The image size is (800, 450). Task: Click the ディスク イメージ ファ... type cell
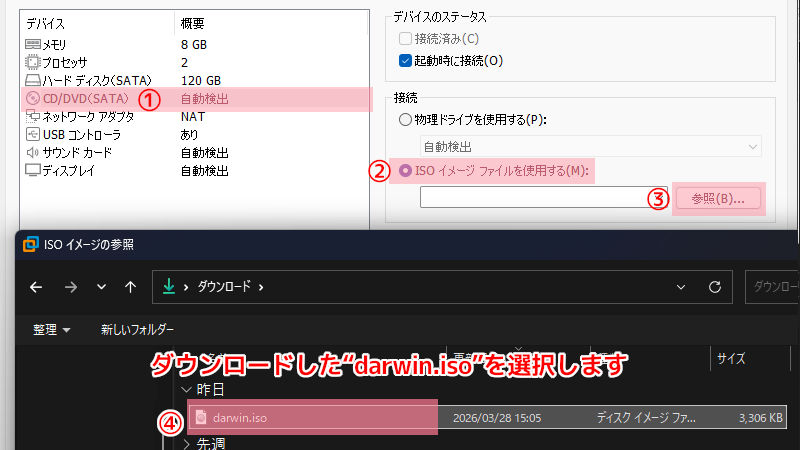tap(646, 418)
